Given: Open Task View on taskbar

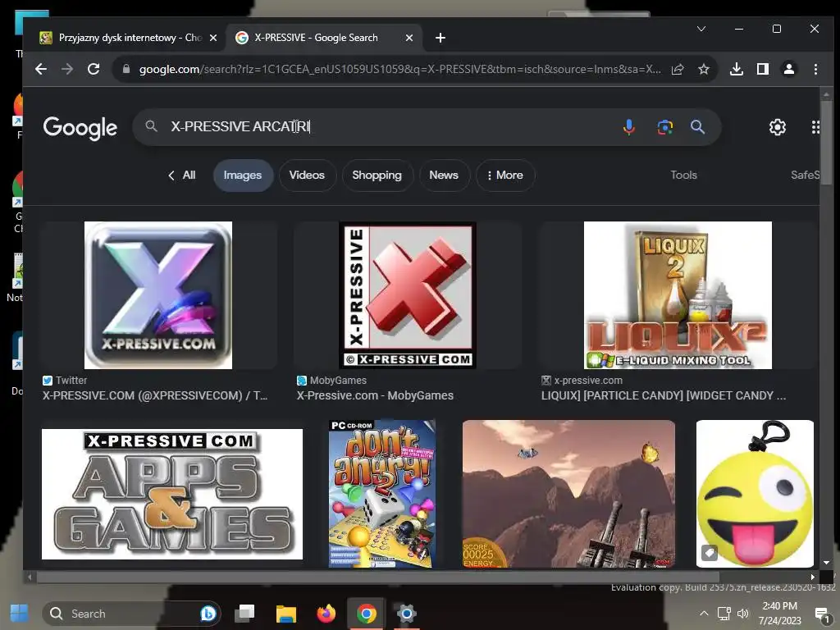Looking at the screenshot, I should click(244, 614).
